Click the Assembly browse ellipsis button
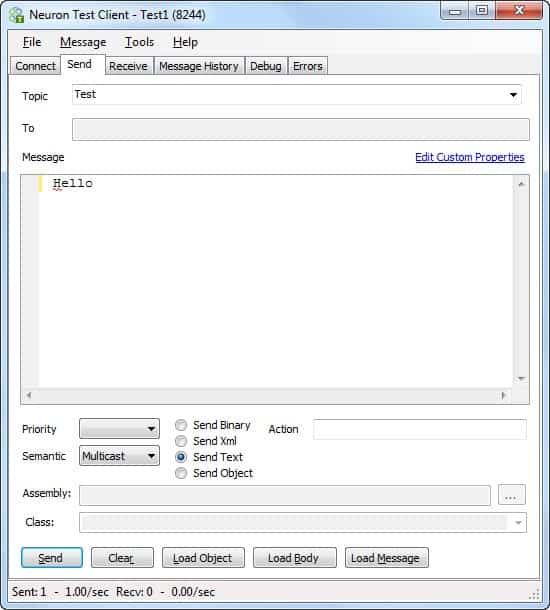Viewport: 550px width, 610px height. click(x=511, y=495)
